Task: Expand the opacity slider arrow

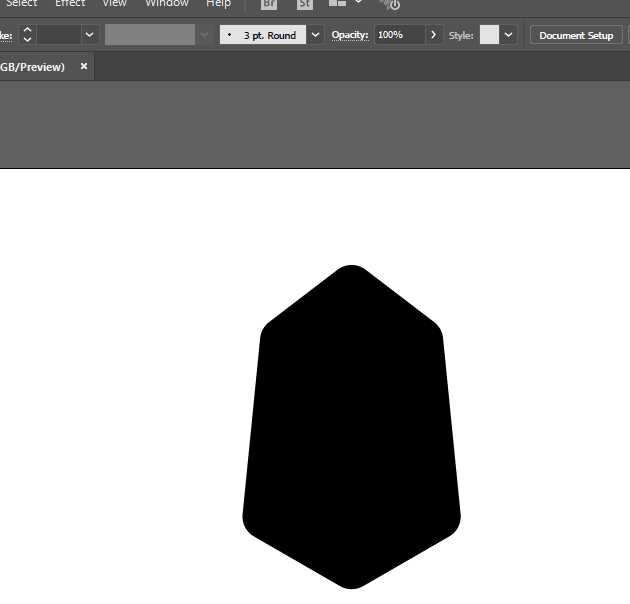Action: pyautogui.click(x=433, y=35)
